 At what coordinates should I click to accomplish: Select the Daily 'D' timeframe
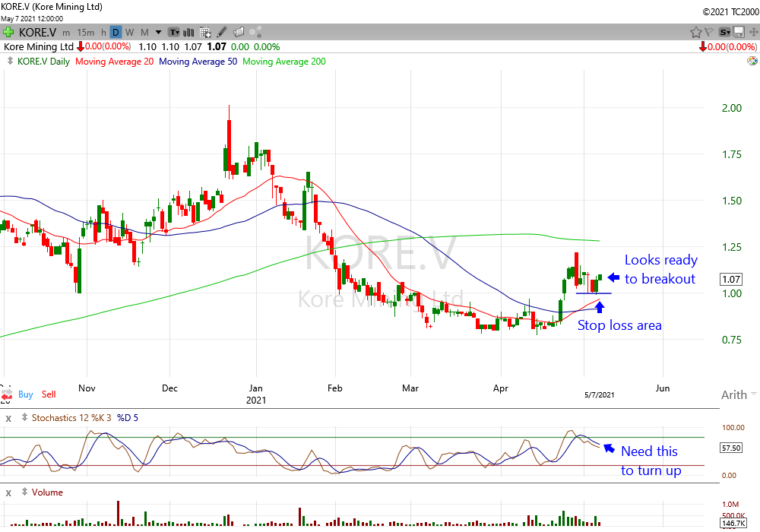tap(116, 33)
